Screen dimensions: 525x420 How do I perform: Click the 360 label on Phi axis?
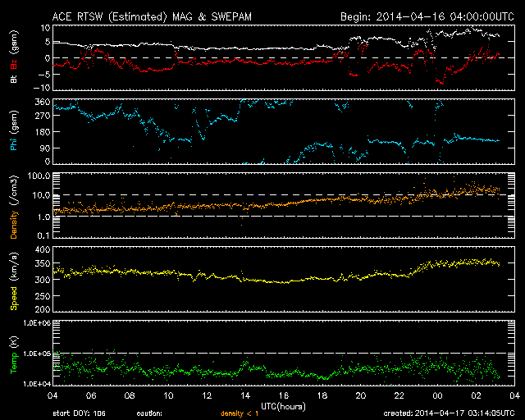[x=43, y=103]
